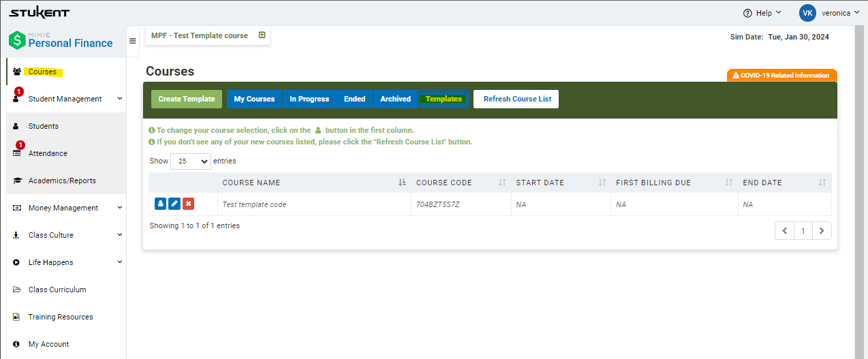Click the Academics/Reports graduation cap icon
The image size is (868, 359).
coord(17,181)
